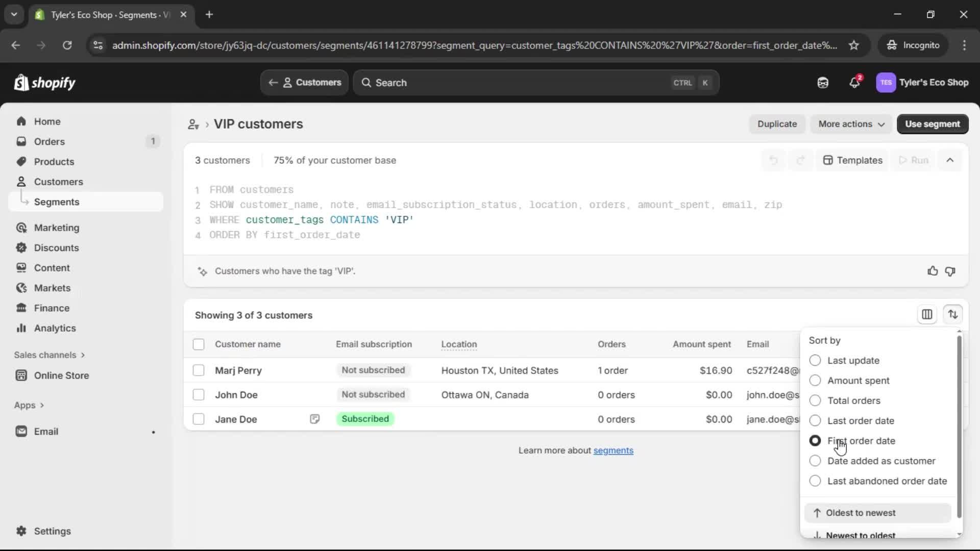Click the customer segments breadcrumb icon

click(x=193, y=124)
